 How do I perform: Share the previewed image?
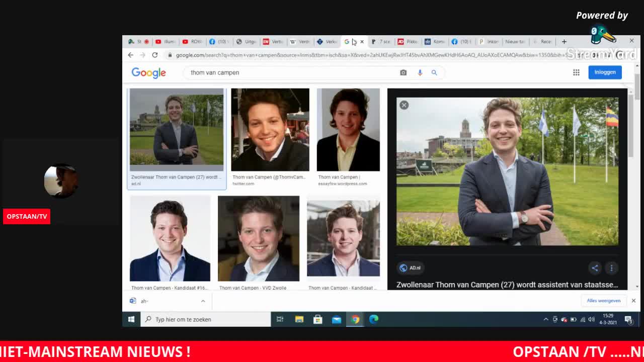coord(595,268)
